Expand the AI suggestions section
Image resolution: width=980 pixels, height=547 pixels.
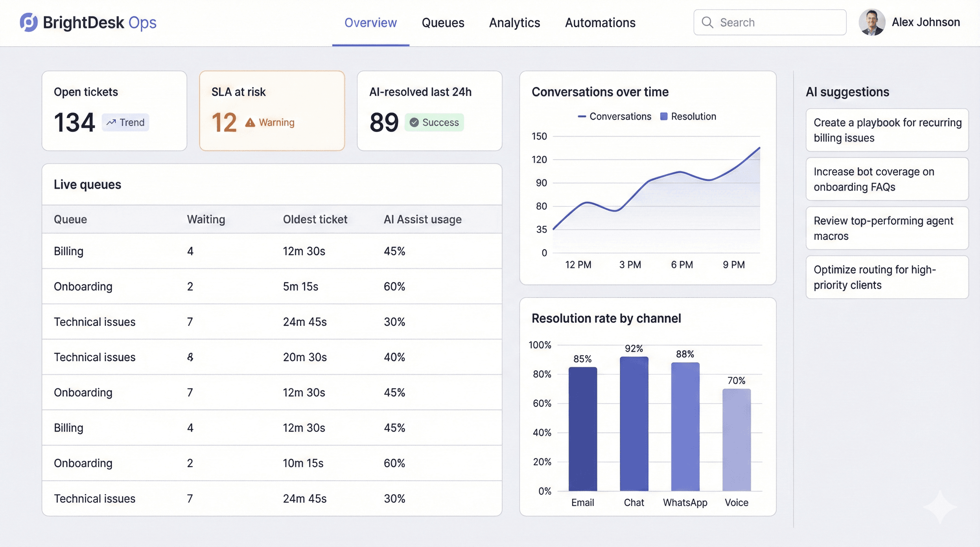coord(847,92)
